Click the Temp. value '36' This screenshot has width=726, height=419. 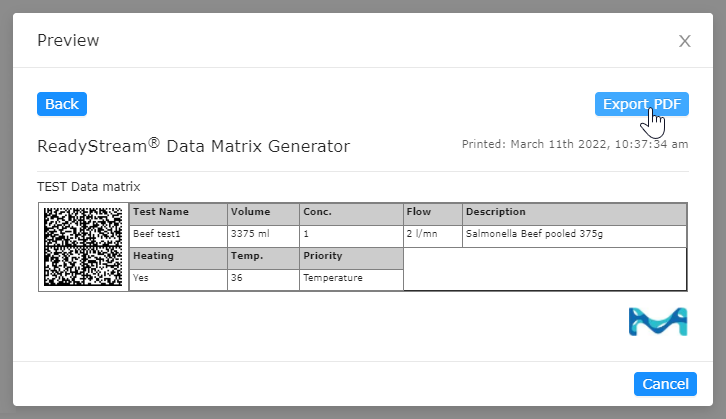point(263,280)
